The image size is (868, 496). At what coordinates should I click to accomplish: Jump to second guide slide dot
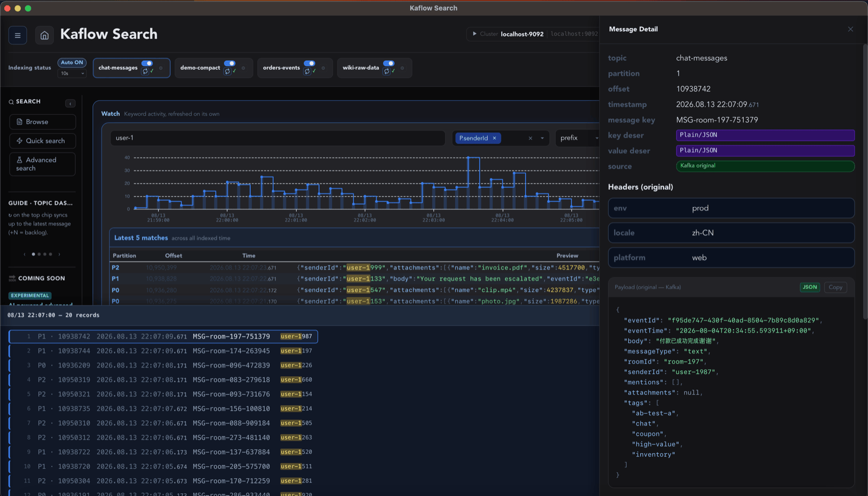(x=39, y=254)
